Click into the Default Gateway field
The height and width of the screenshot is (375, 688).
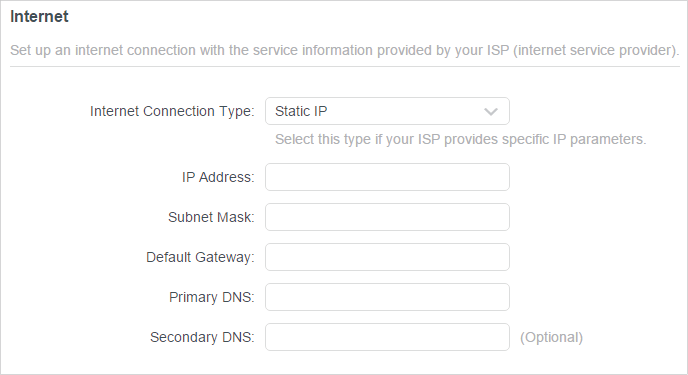point(387,257)
